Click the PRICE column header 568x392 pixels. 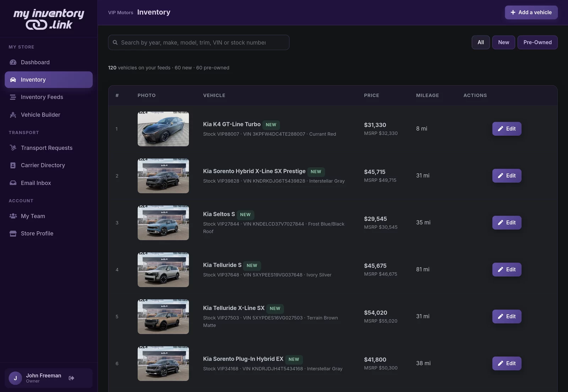(371, 96)
